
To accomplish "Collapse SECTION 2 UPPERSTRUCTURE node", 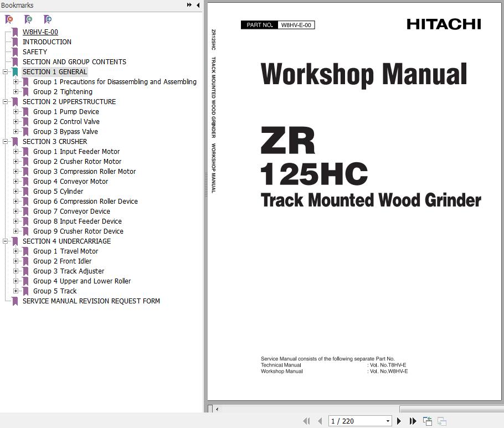I will point(5,101).
